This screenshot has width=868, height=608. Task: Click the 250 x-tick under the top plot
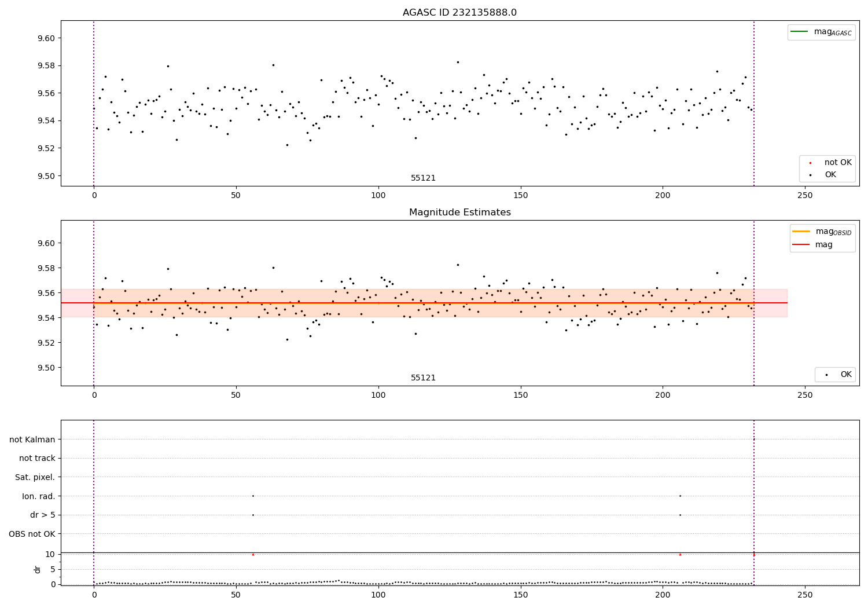pyautogui.click(x=805, y=196)
